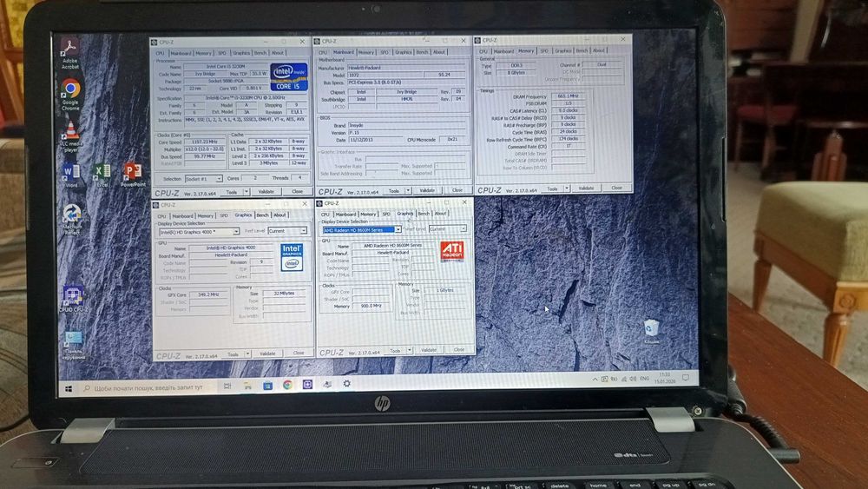This screenshot has height=489, width=868.
Task: Show hidden system tray icons
Action: pyautogui.click(x=595, y=380)
